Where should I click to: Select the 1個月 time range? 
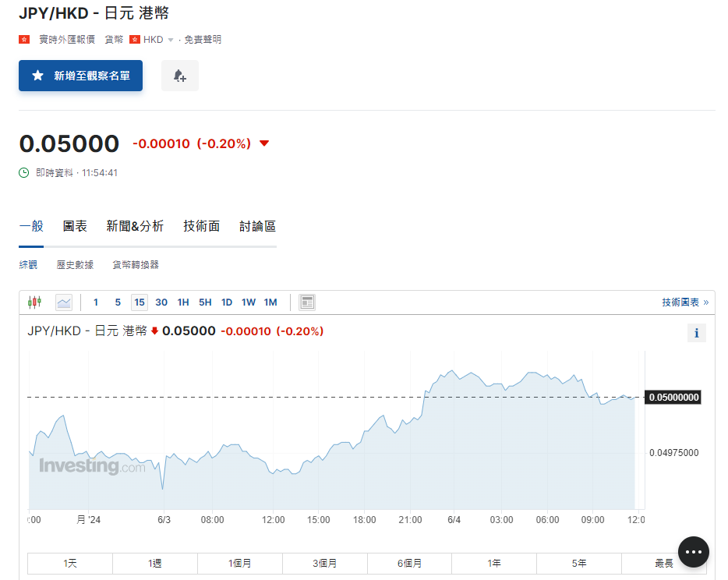pyautogui.click(x=240, y=563)
